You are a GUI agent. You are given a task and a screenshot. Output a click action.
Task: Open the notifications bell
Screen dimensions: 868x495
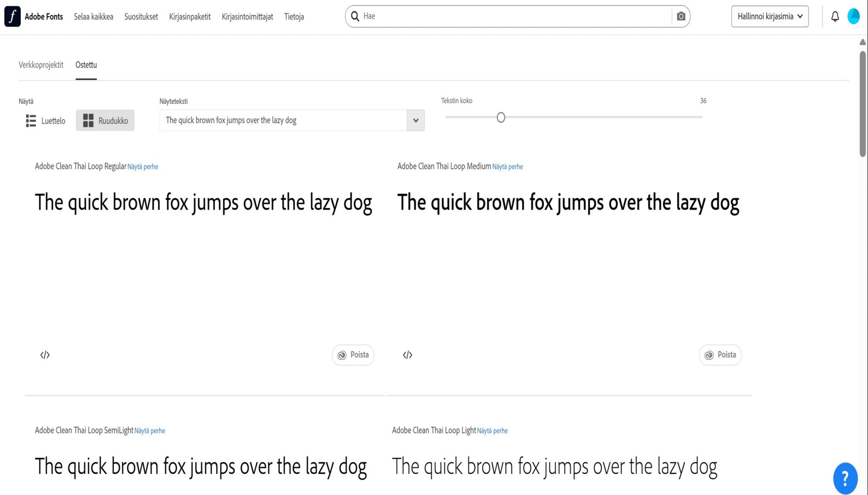click(835, 17)
